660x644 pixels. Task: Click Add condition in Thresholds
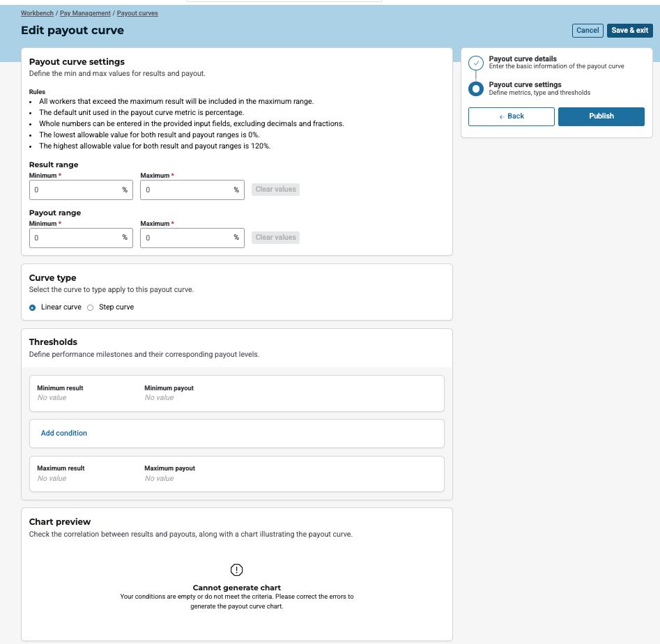[64, 434]
